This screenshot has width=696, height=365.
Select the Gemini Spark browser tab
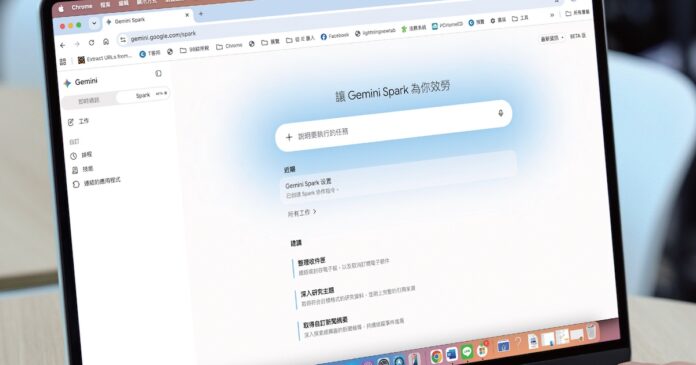147,18
